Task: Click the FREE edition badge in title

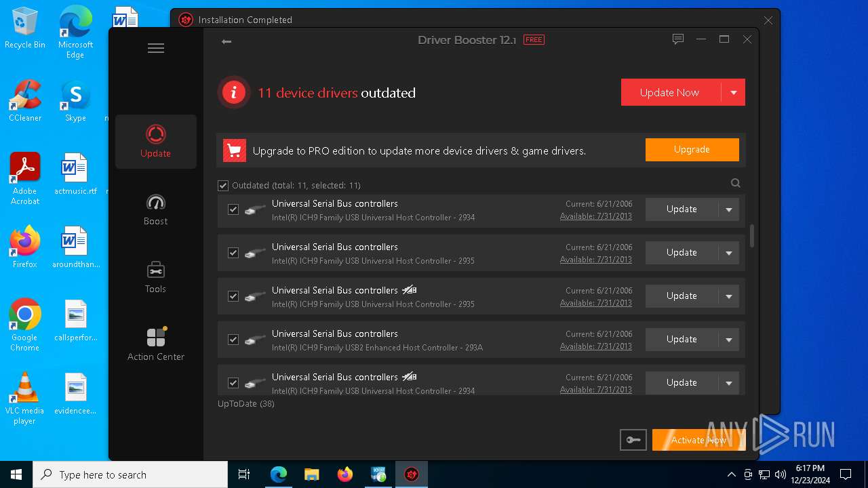Action: (534, 40)
